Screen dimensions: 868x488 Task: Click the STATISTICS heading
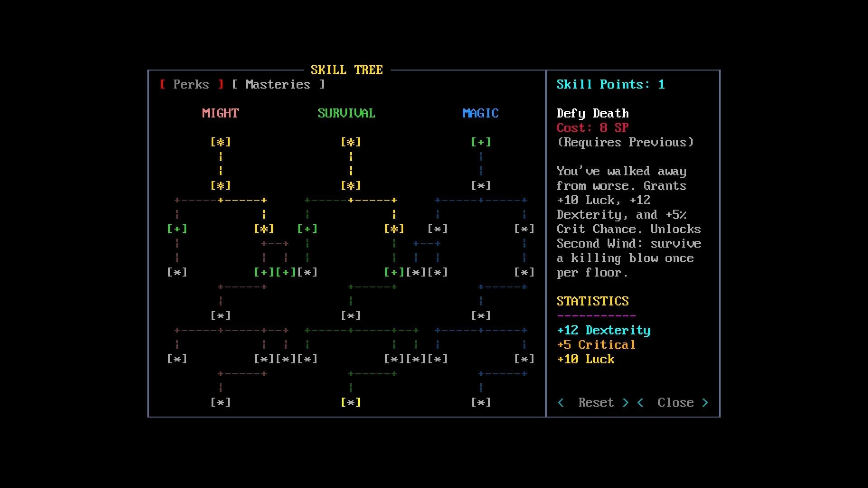coord(593,301)
